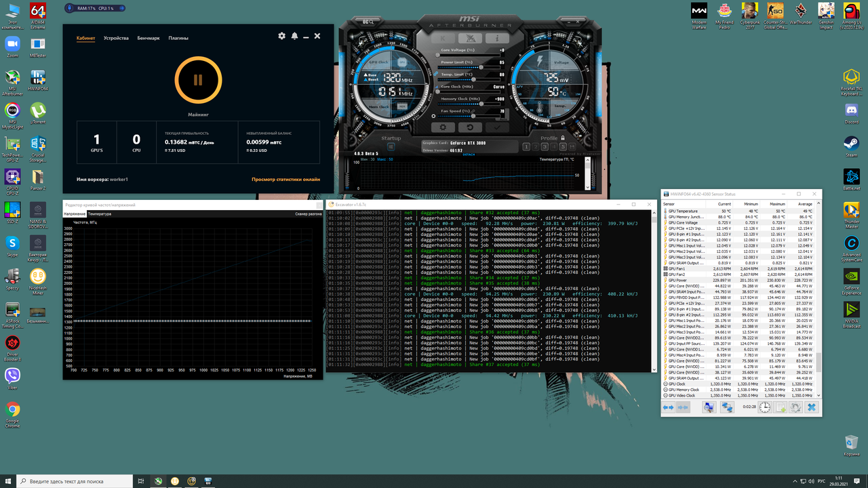Open the Viber desktop icon
Screen dimensions: 868x488
12,378
